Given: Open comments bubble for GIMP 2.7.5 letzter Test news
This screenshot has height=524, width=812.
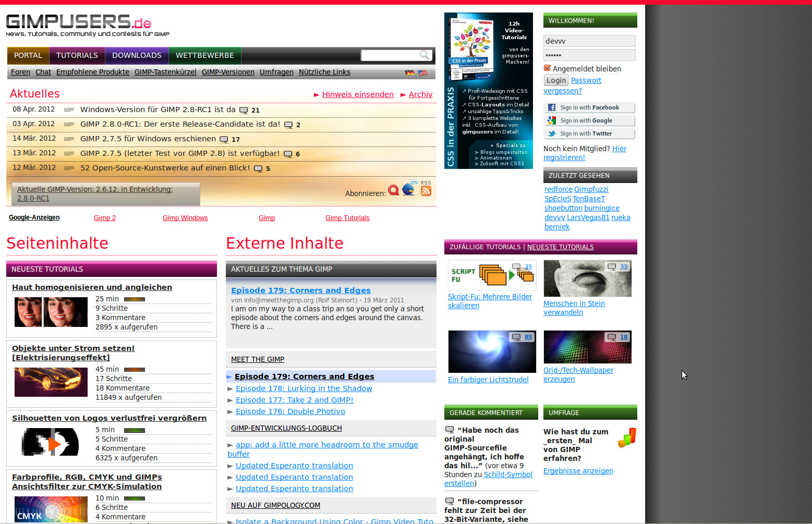Looking at the screenshot, I should coord(288,154).
